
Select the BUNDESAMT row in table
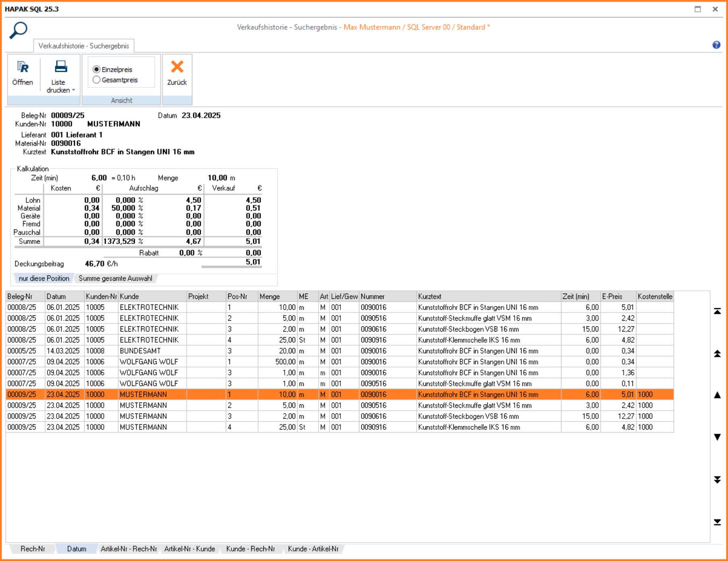[140, 351]
